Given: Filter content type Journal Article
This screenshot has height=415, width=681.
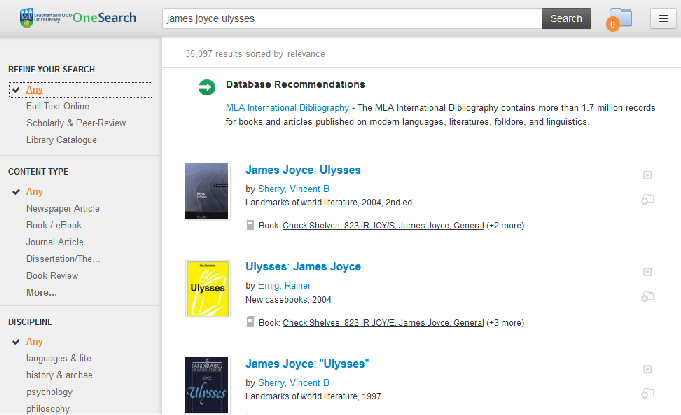Looking at the screenshot, I should (x=55, y=242).
